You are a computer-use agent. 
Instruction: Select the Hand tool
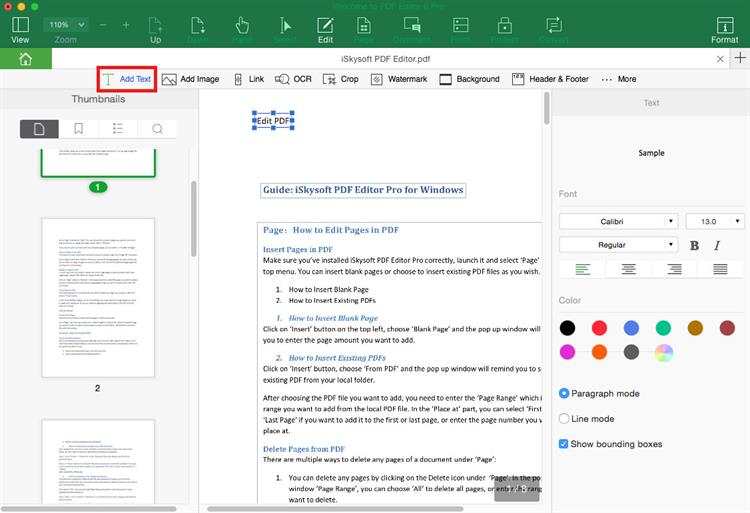click(x=242, y=30)
